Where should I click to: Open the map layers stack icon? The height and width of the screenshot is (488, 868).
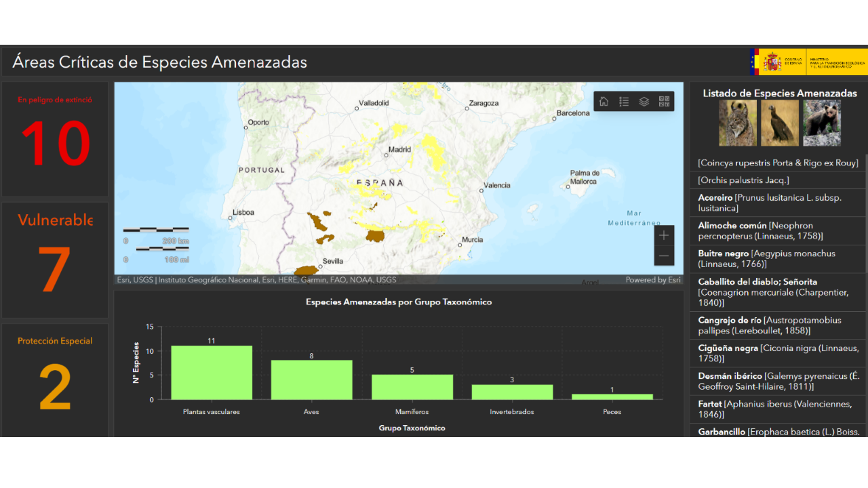(x=644, y=102)
